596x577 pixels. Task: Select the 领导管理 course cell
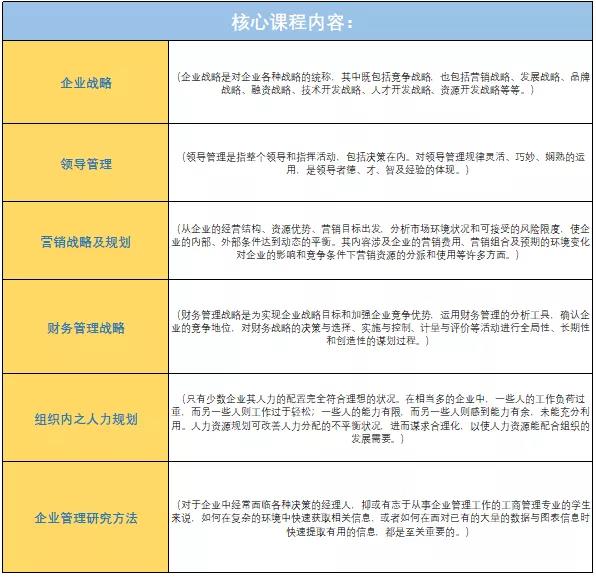tap(86, 163)
